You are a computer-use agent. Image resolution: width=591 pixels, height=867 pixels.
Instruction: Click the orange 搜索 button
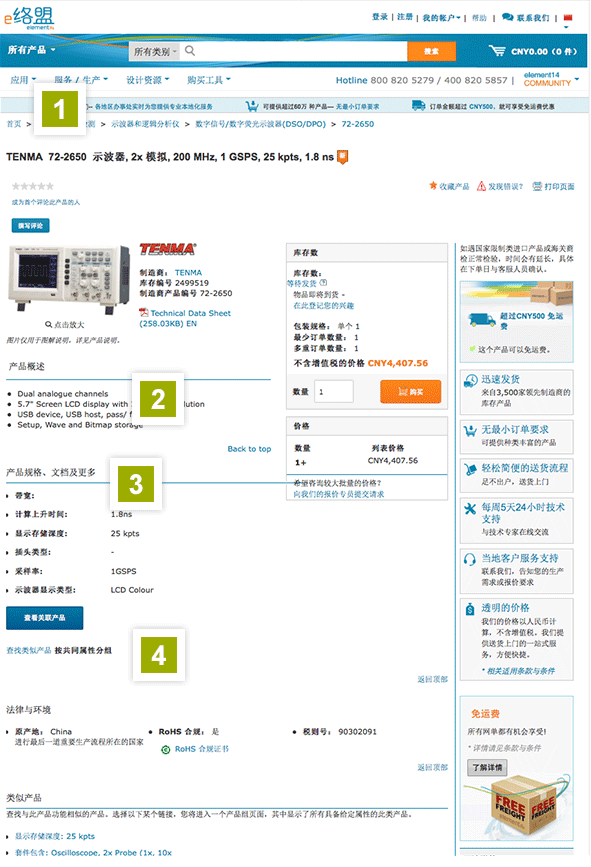(432, 51)
